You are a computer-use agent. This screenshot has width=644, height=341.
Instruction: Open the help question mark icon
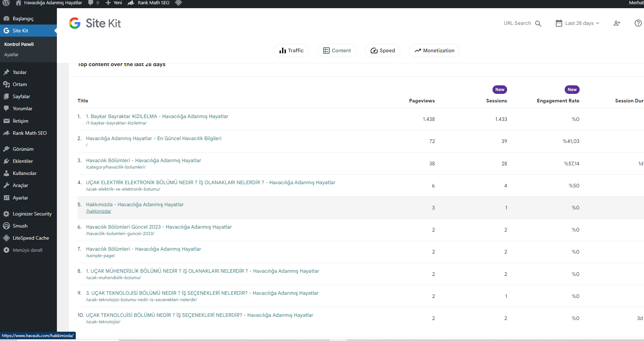[638, 23]
